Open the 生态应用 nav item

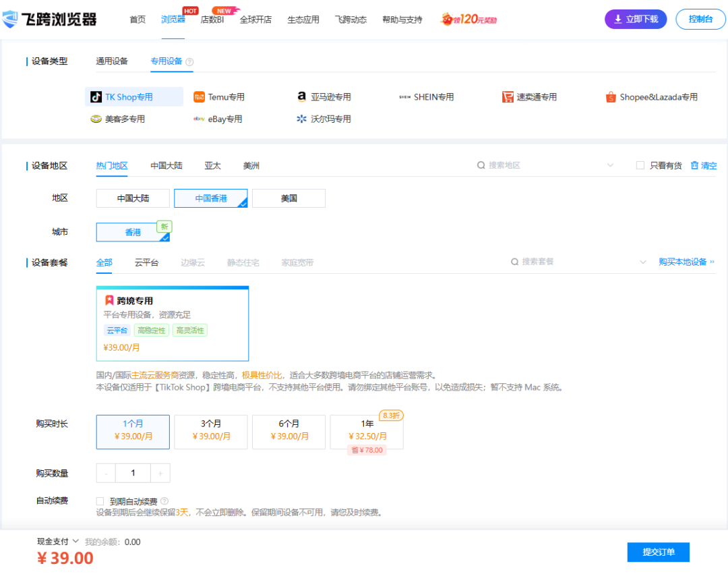click(x=303, y=20)
